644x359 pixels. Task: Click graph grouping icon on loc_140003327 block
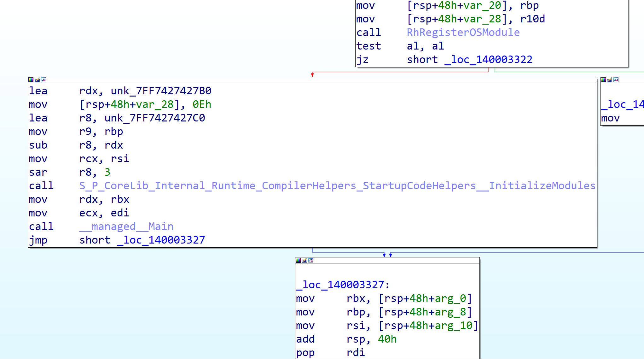coord(311,260)
